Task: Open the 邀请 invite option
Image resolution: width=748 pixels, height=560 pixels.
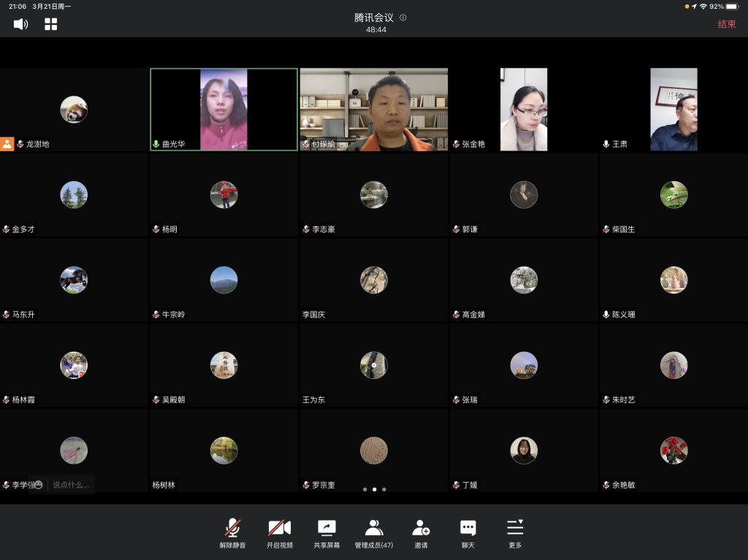Action: coord(421,533)
